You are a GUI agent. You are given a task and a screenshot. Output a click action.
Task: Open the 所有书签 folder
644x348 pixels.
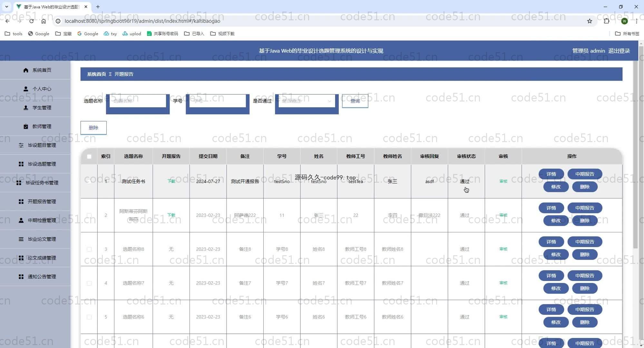click(627, 34)
